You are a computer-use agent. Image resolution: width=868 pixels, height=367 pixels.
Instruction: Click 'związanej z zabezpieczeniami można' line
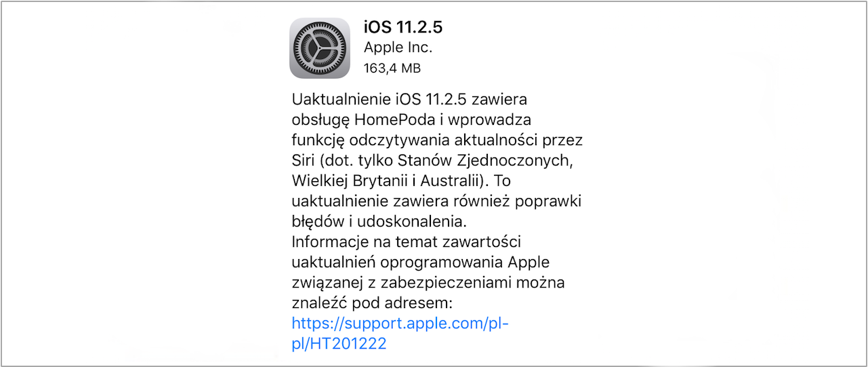coord(428,283)
